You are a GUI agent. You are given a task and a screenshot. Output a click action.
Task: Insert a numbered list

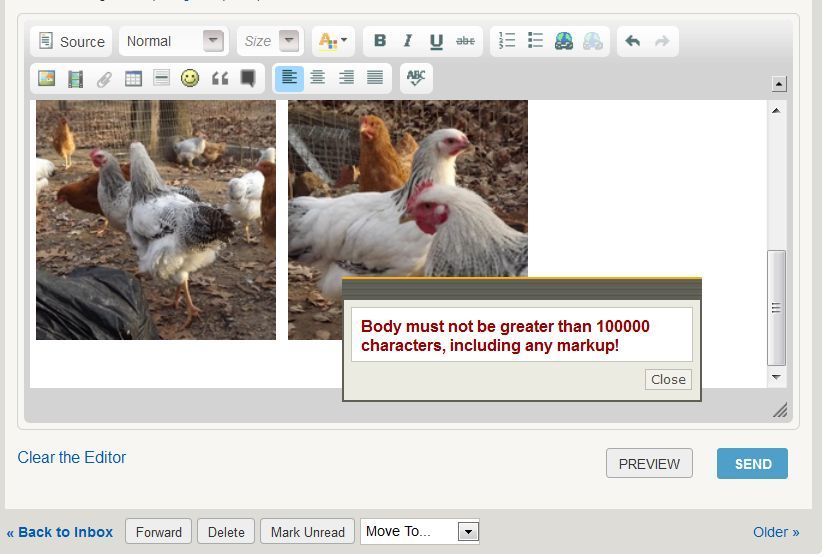pos(507,41)
